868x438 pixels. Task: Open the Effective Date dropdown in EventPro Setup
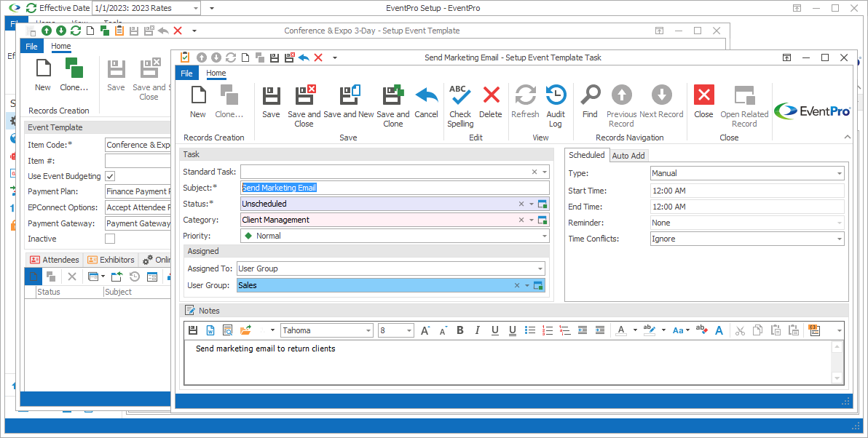pyautogui.click(x=196, y=8)
